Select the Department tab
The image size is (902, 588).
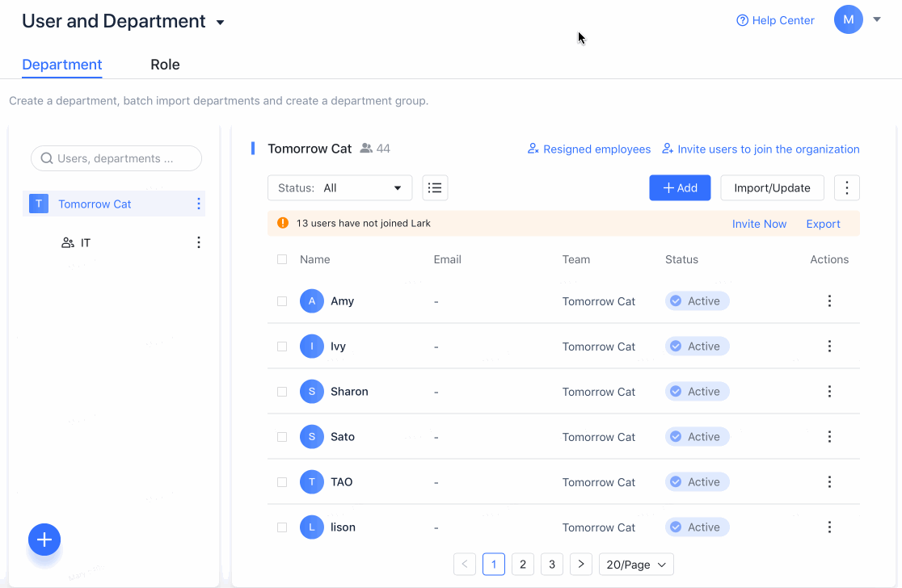[x=62, y=65]
